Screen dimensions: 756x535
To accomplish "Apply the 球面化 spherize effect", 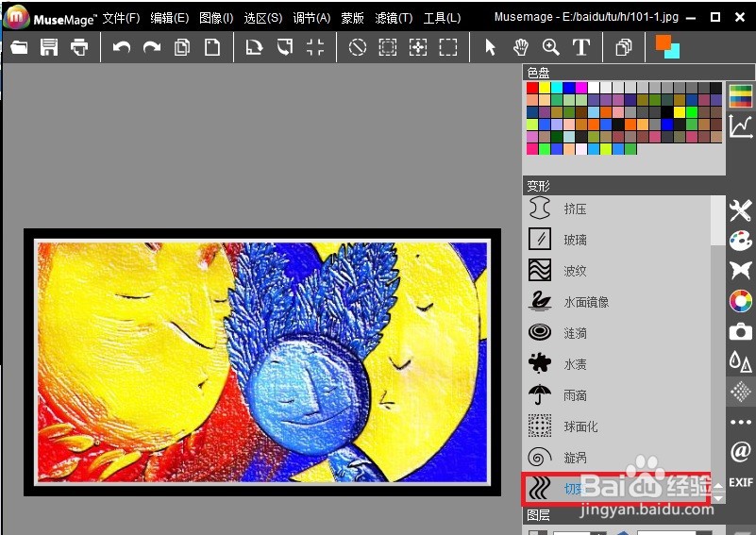I will 616,426.
